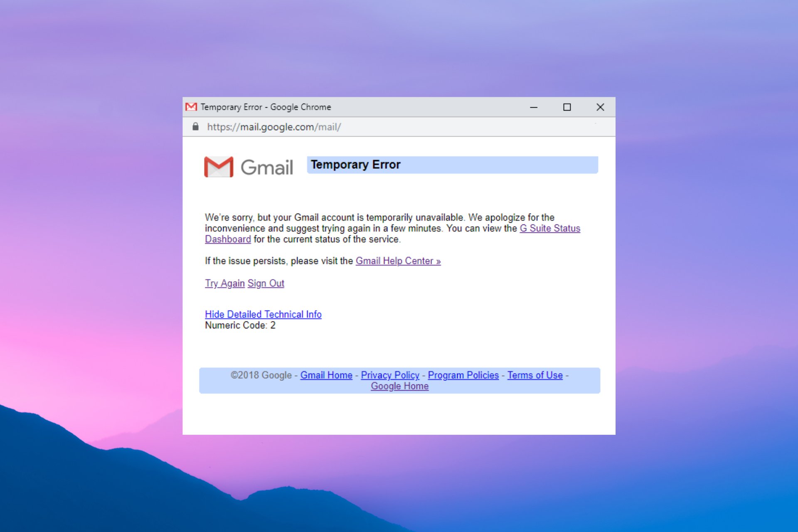Click the minimize window button
Viewport: 798px width, 532px height.
point(532,107)
